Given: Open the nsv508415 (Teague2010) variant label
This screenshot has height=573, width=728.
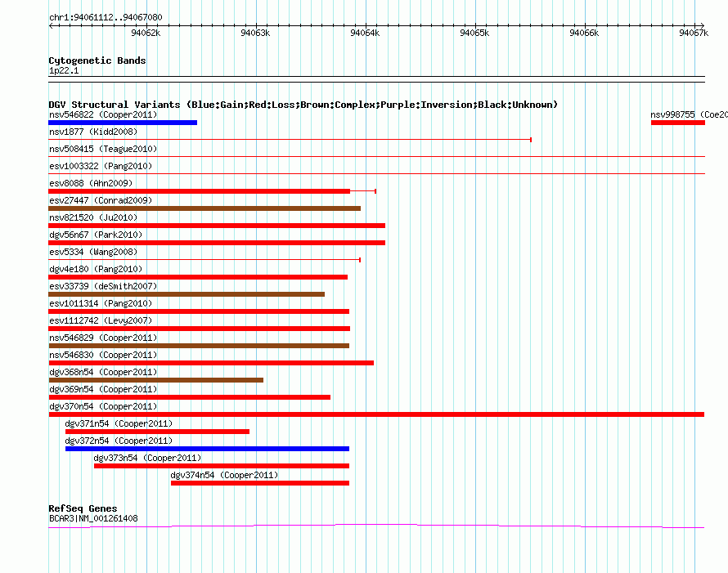Looking at the screenshot, I should 103,149.
